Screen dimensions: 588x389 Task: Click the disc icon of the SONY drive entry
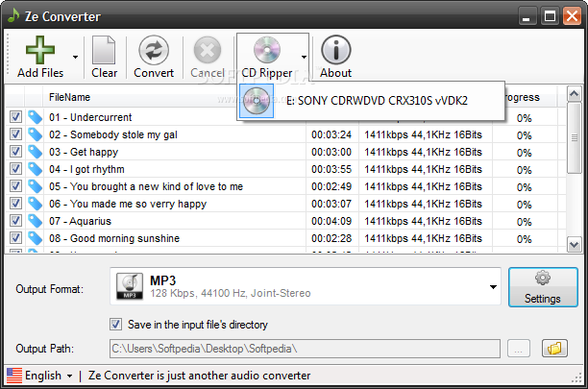pyautogui.click(x=257, y=101)
